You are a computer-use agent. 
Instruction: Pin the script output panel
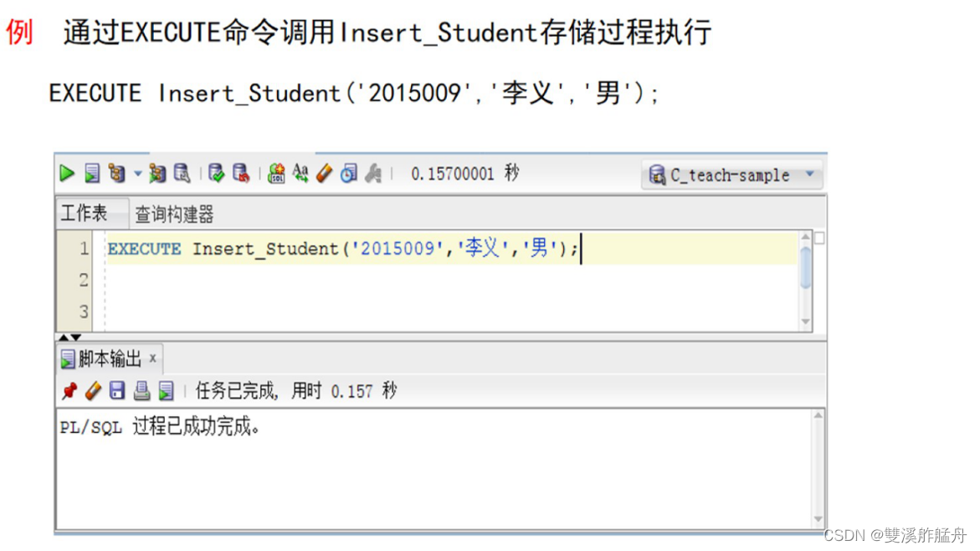pos(69,391)
